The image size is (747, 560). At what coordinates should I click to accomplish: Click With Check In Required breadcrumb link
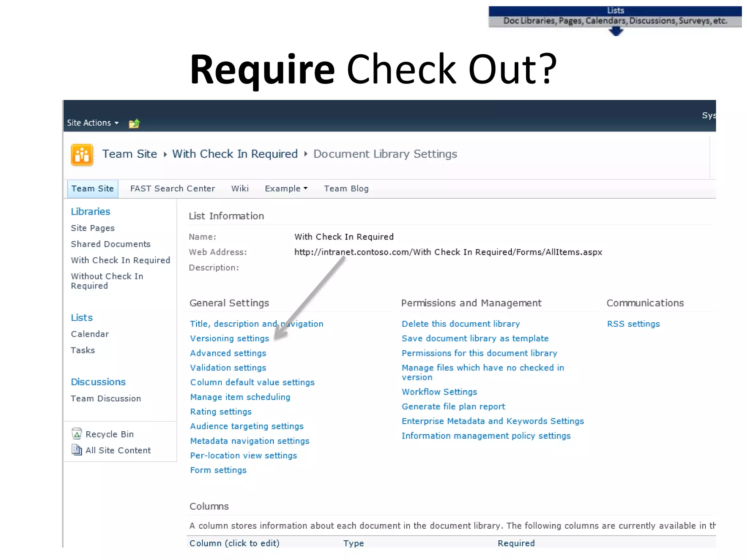coord(235,154)
